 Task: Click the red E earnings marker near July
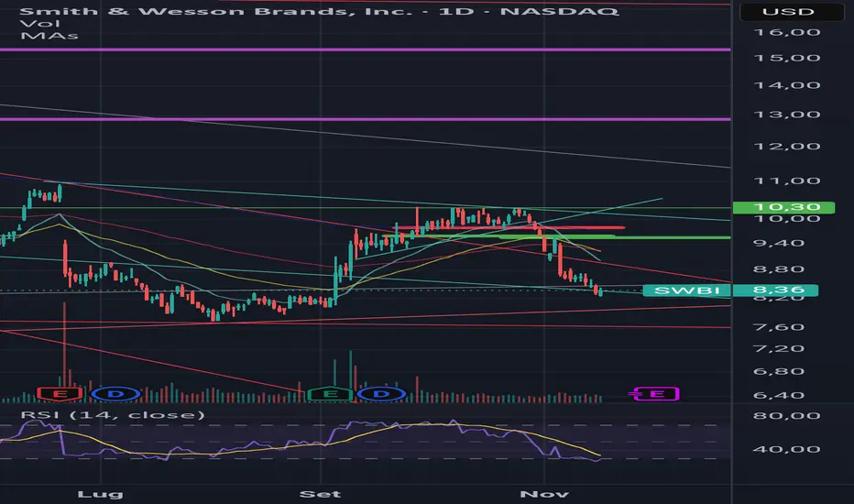coord(60,393)
